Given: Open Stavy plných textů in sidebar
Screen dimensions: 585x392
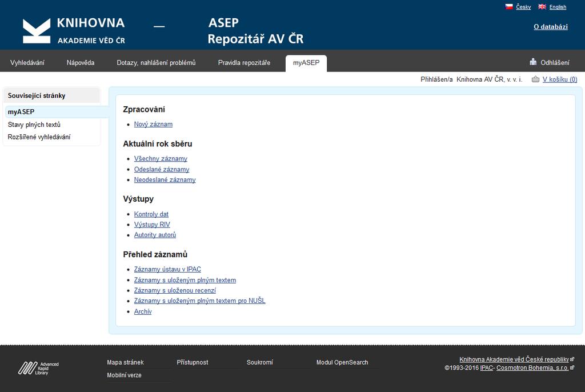Looking at the screenshot, I should [x=34, y=125].
